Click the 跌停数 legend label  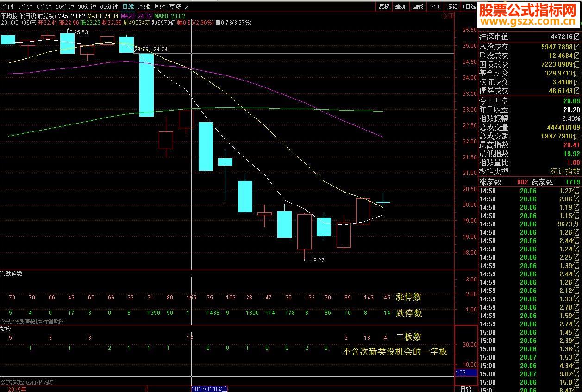point(409,313)
